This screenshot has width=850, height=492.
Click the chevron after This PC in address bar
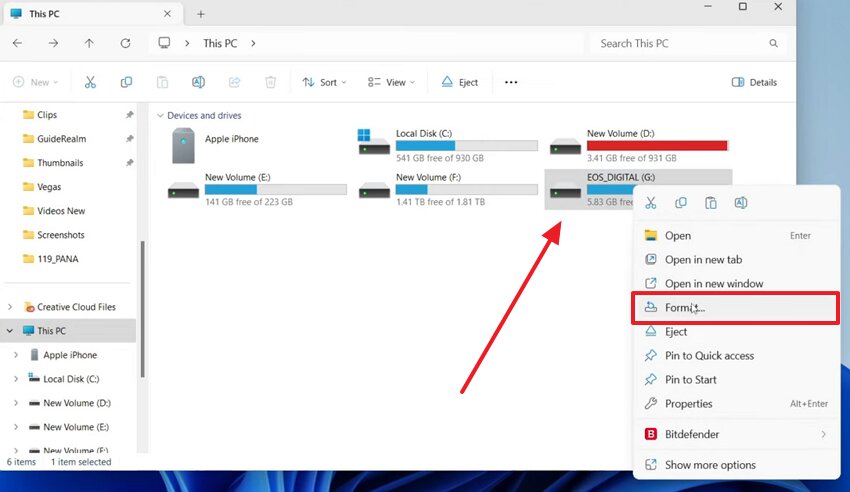tap(253, 43)
